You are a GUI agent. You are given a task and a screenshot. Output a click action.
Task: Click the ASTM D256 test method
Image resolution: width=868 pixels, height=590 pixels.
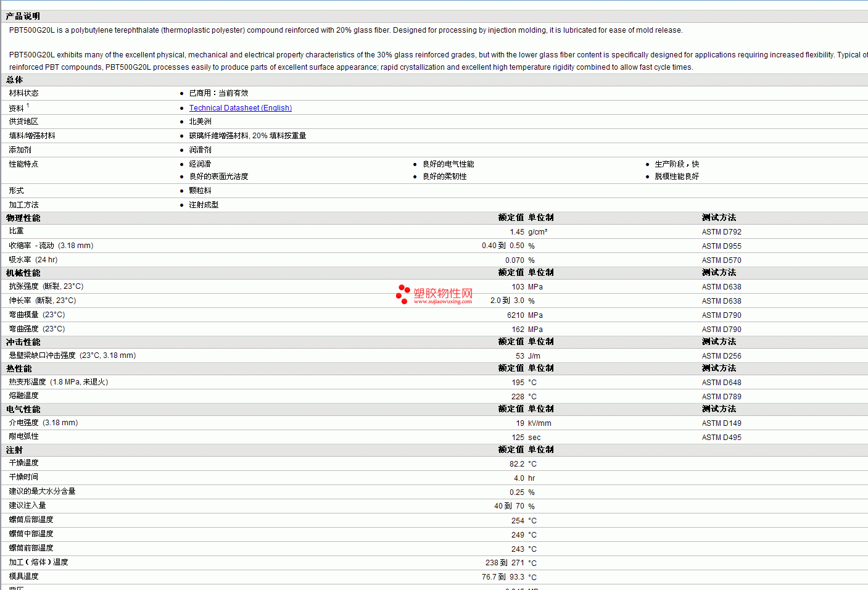click(x=722, y=356)
